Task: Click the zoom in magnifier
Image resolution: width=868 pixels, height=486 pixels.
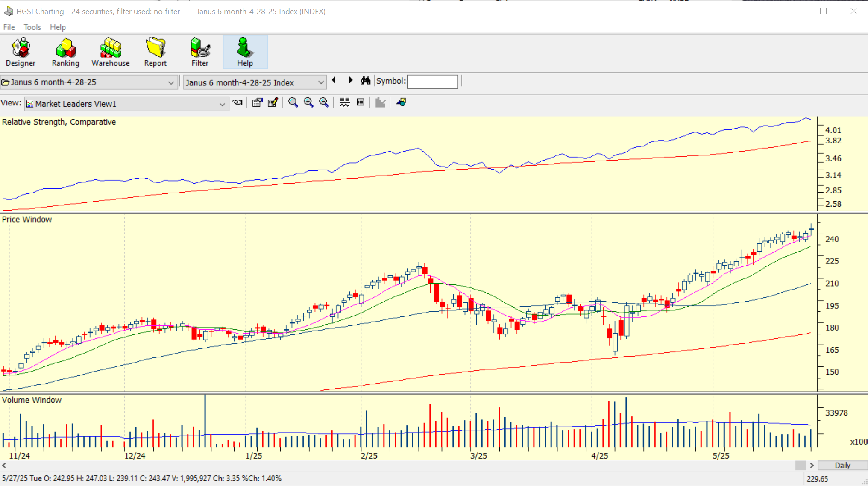Action: 308,102
